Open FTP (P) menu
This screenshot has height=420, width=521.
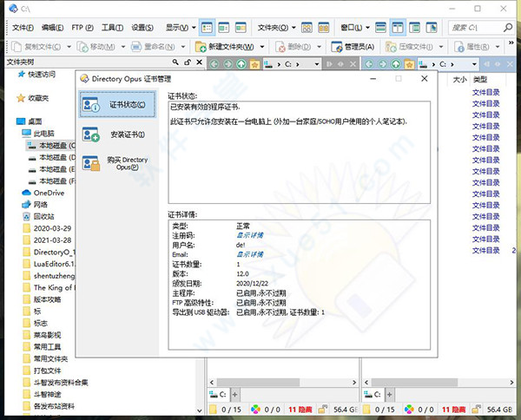tap(82, 28)
